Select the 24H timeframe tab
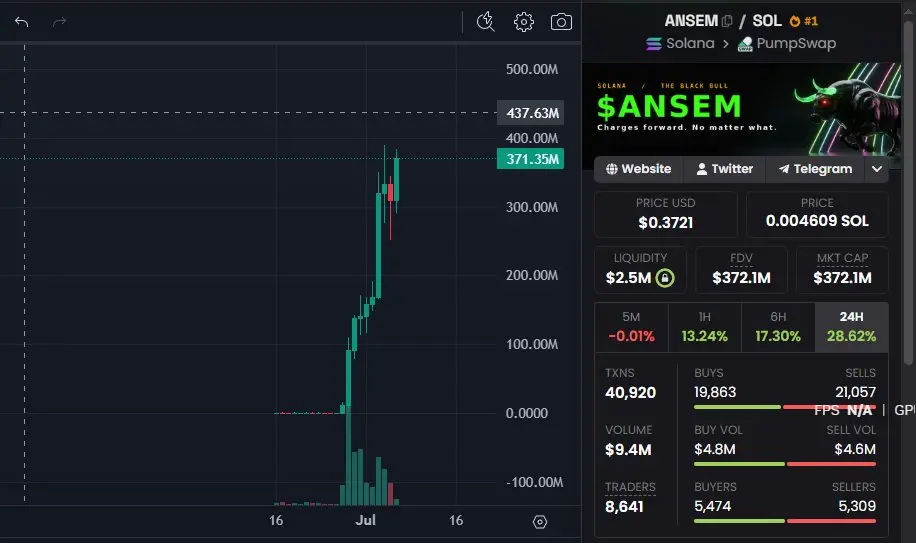Image resolution: width=916 pixels, height=543 pixels. click(852, 327)
